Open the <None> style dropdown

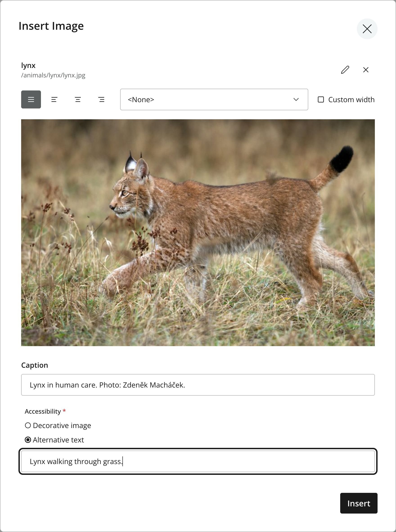coord(214,99)
